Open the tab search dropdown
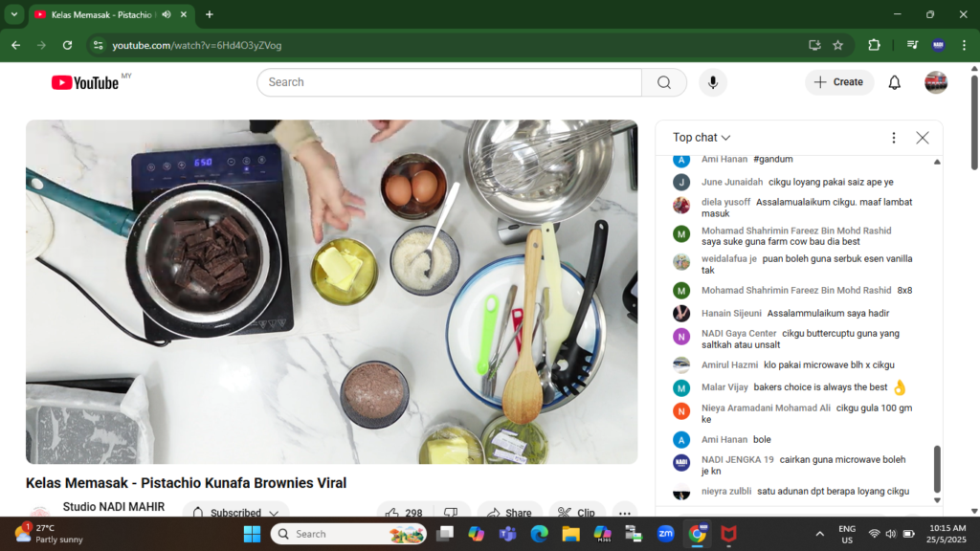 click(x=13, y=14)
